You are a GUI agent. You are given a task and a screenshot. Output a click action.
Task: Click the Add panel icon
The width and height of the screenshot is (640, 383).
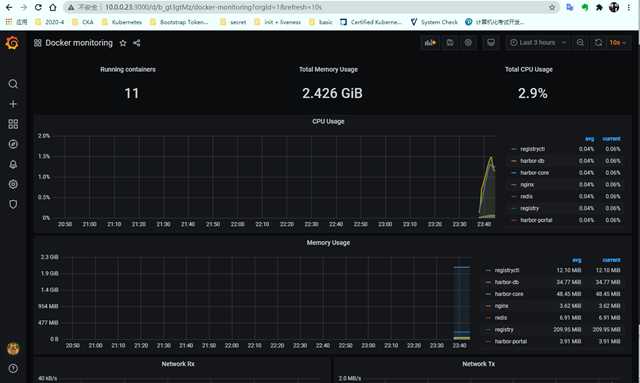[x=430, y=42]
